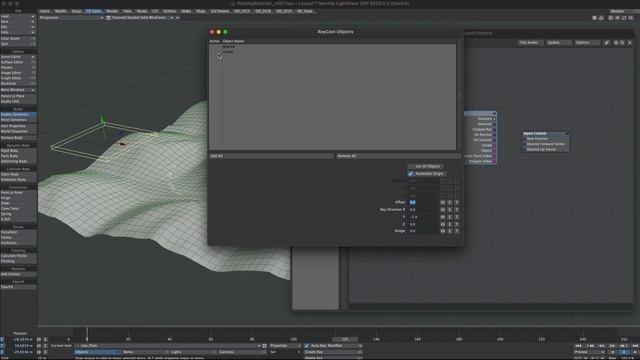The width and height of the screenshot is (640, 360).
Task: Click the viewport layout icon before Textured Shaded
Action: click(x=108, y=18)
